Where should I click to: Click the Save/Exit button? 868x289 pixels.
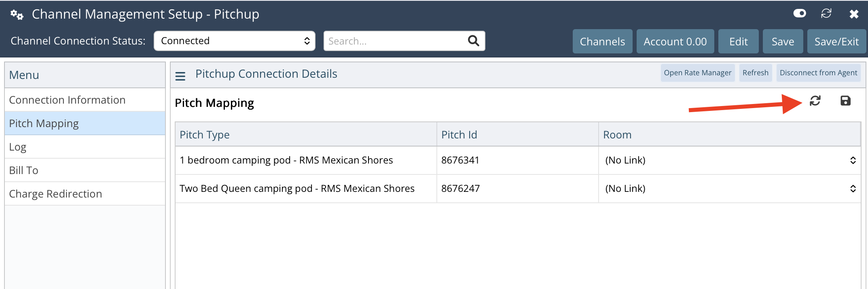836,41
